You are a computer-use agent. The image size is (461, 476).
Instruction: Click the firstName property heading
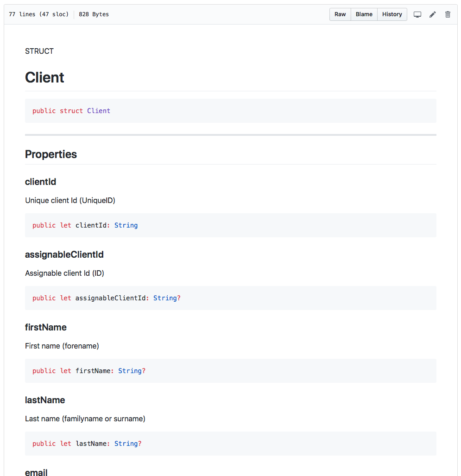point(46,327)
